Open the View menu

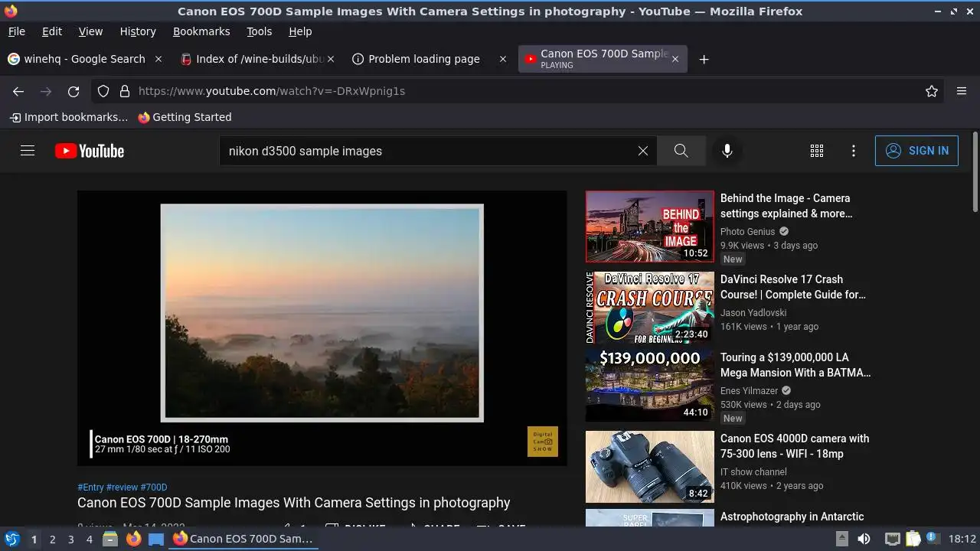(90, 31)
